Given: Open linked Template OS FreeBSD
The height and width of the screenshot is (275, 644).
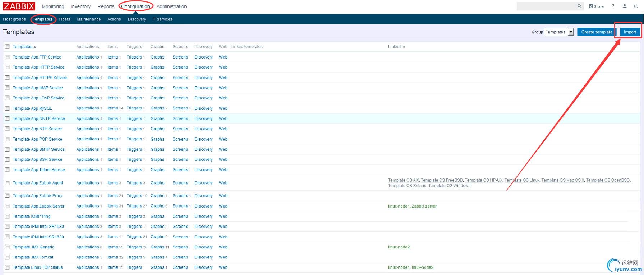Looking at the screenshot, I should pyautogui.click(x=442, y=180).
